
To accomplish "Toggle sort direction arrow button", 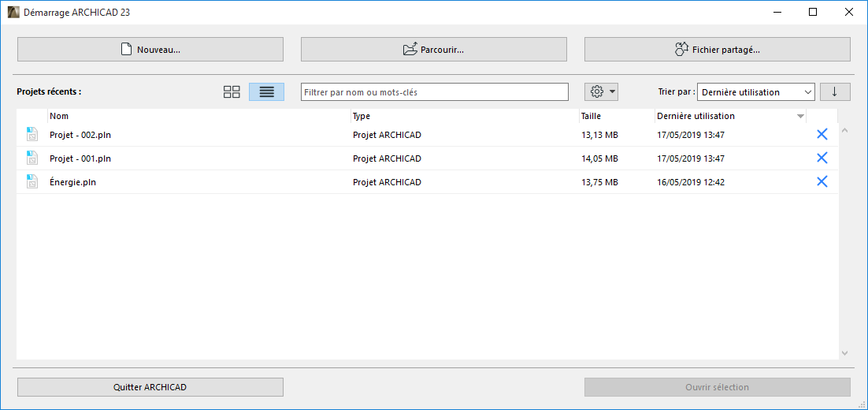I will tap(835, 92).
